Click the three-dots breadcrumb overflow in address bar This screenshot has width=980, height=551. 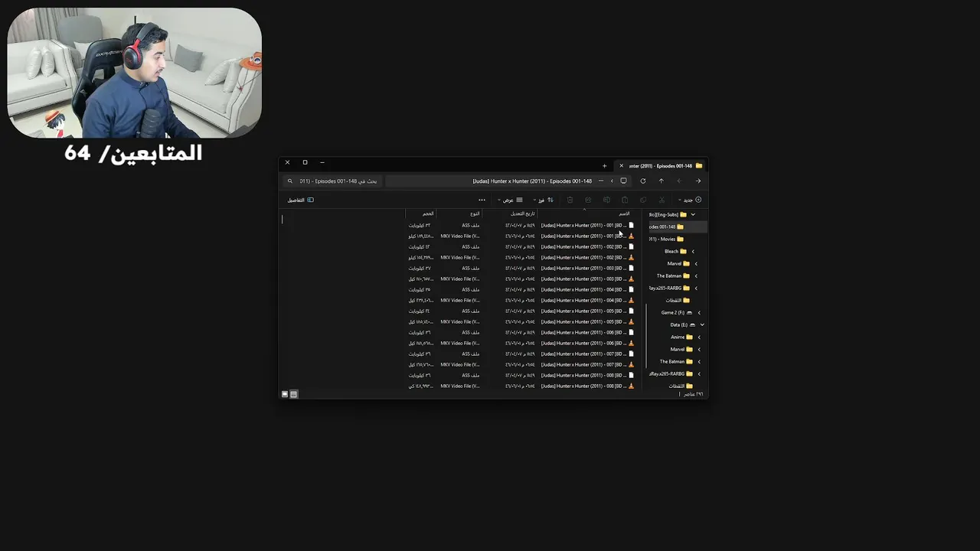pyautogui.click(x=601, y=181)
